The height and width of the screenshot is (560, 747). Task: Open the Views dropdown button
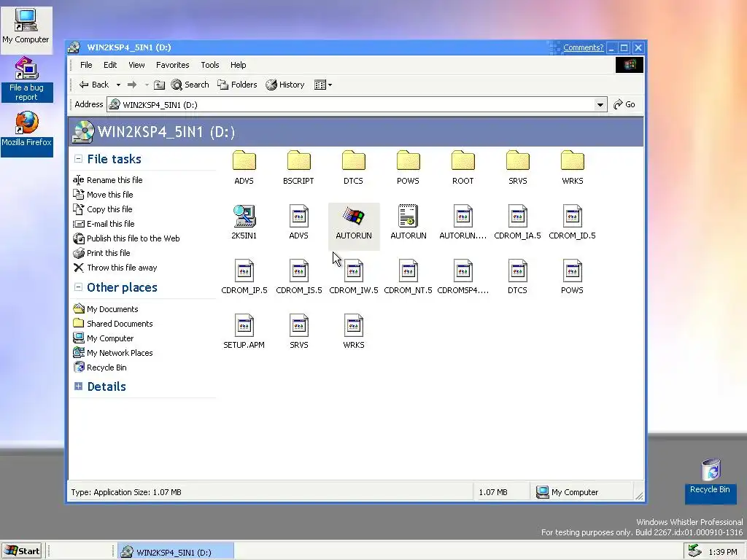click(x=323, y=85)
